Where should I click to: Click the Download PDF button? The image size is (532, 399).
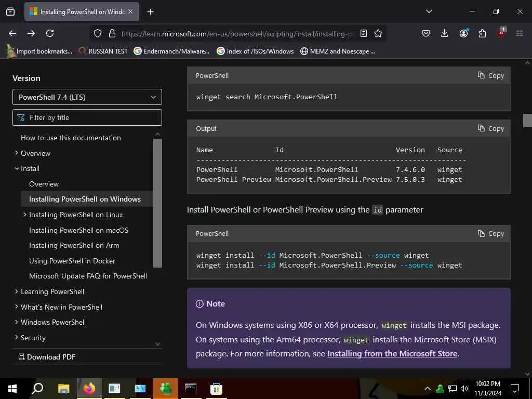[47, 357]
